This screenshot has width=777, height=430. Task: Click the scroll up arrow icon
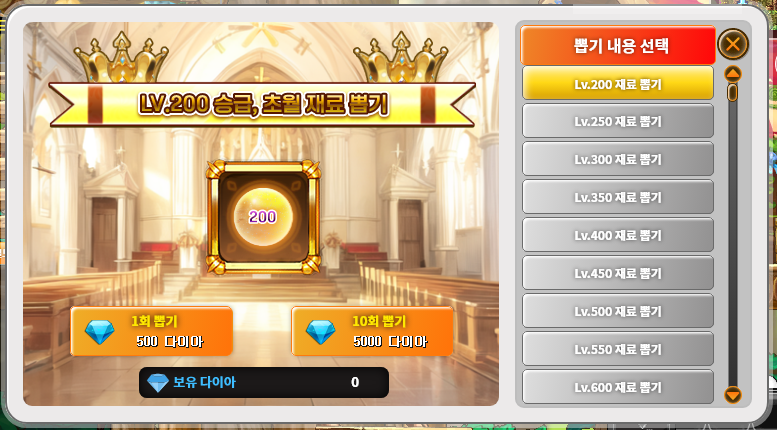[732, 74]
